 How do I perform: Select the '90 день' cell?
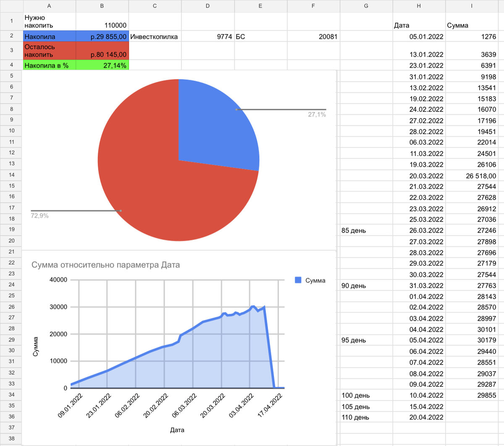pos(366,285)
